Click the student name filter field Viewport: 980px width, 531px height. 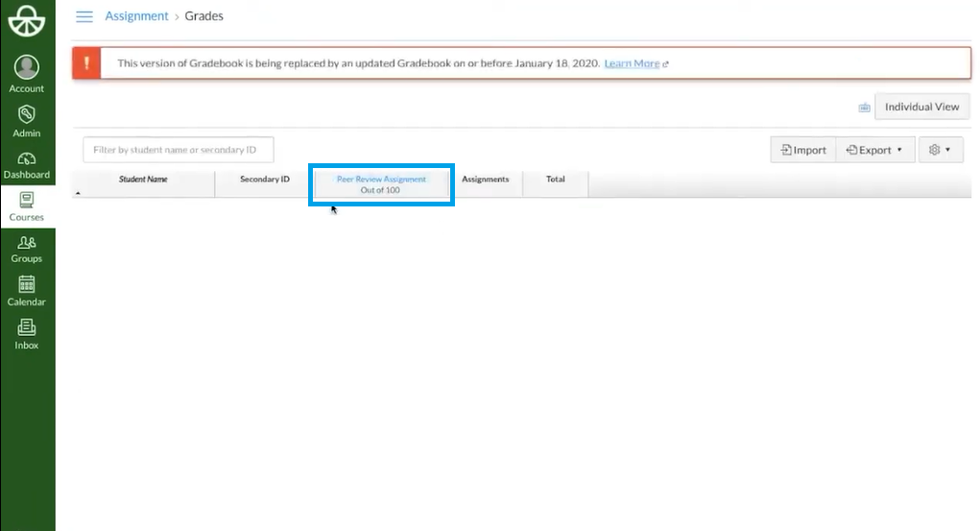tap(178, 150)
